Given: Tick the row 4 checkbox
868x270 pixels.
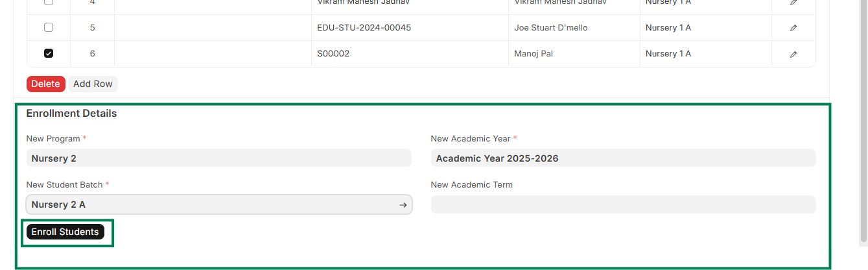Looking at the screenshot, I should coord(49,3).
